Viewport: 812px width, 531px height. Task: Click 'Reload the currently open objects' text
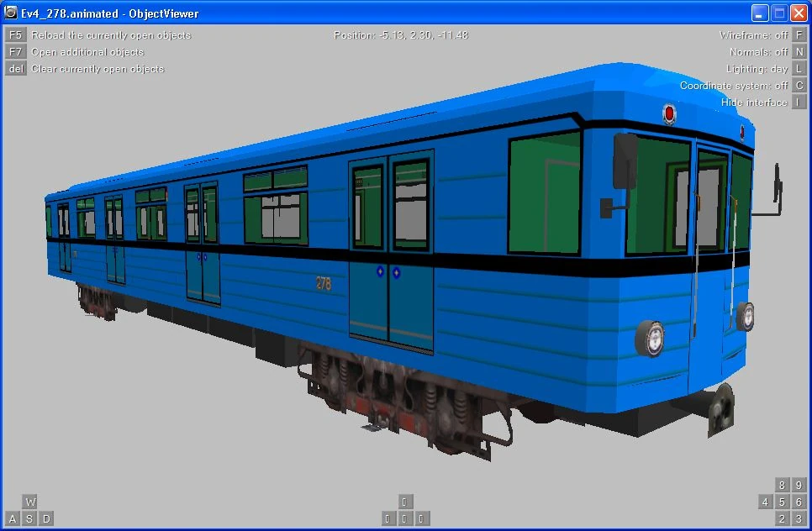click(x=111, y=35)
